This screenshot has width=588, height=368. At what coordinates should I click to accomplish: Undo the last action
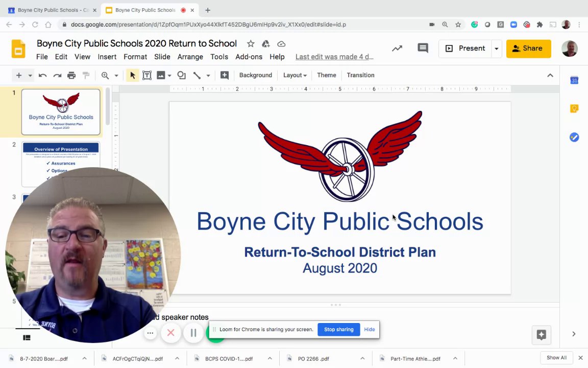pyautogui.click(x=42, y=76)
